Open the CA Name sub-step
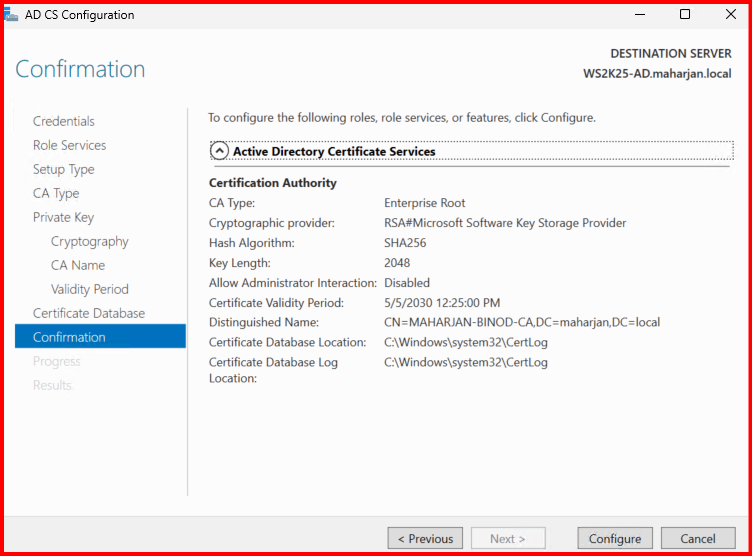The height and width of the screenshot is (556, 752). click(78, 265)
